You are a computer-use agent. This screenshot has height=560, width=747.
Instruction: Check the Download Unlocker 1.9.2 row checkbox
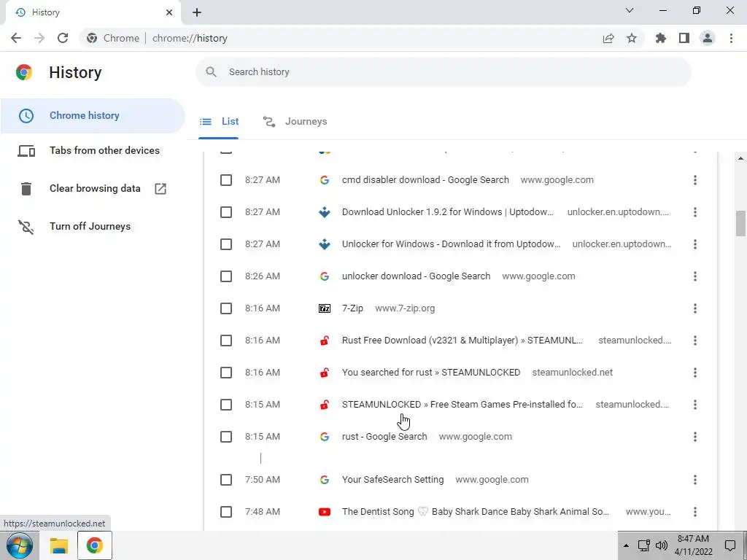226,212
